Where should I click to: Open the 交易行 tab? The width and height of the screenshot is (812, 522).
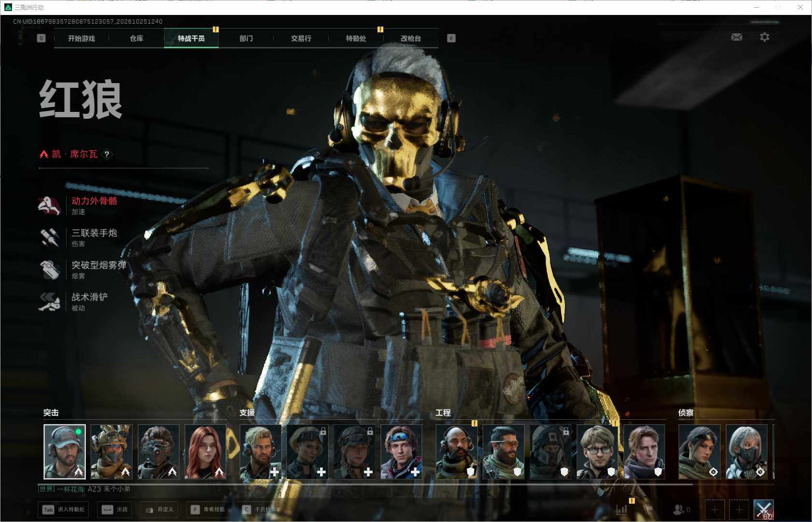point(301,38)
